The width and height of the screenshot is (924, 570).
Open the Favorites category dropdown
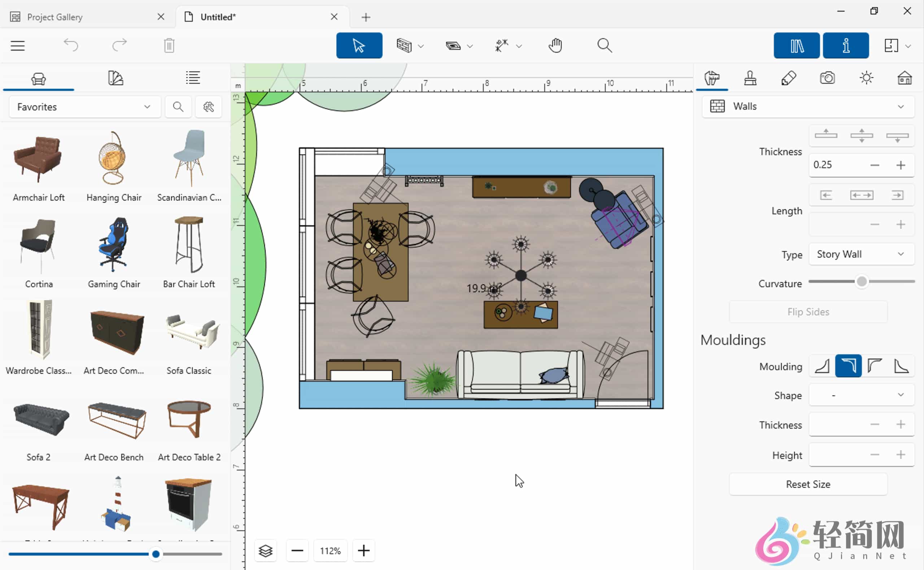click(84, 107)
